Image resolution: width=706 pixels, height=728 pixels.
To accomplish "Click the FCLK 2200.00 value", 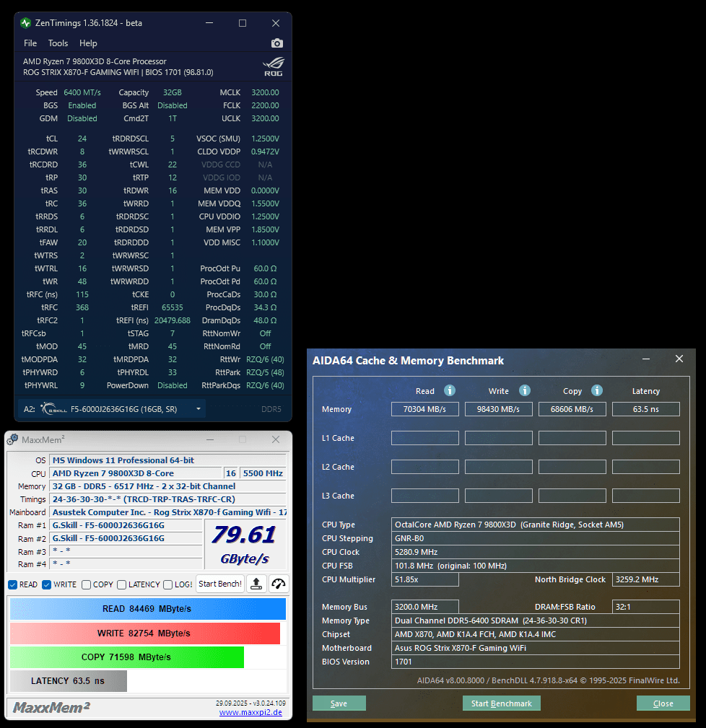I will point(265,105).
